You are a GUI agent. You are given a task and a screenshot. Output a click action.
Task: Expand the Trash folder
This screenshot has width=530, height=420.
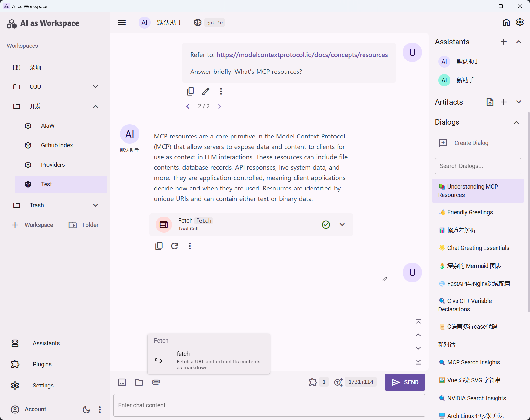[x=95, y=205]
